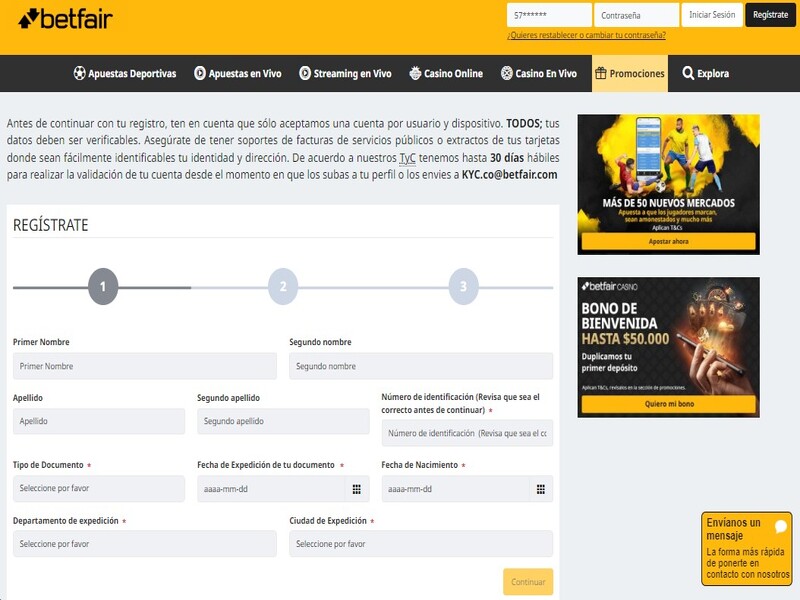This screenshot has width=800, height=600.
Task: Click the play icon beside Apuestas en Vivo
Action: 201,72
